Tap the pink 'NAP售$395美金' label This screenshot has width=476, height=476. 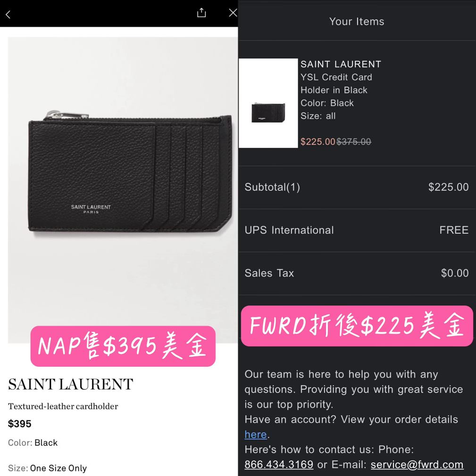click(123, 346)
